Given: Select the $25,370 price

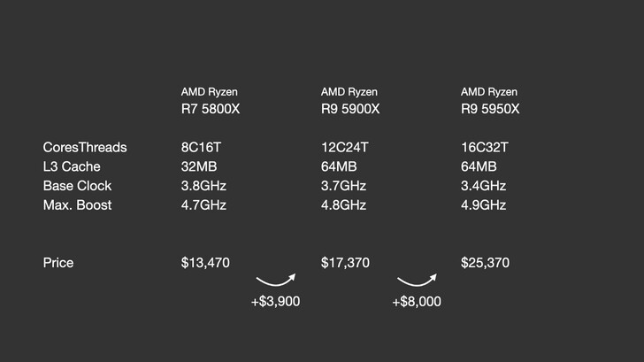Looking at the screenshot, I should pyautogui.click(x=486, y=263).
